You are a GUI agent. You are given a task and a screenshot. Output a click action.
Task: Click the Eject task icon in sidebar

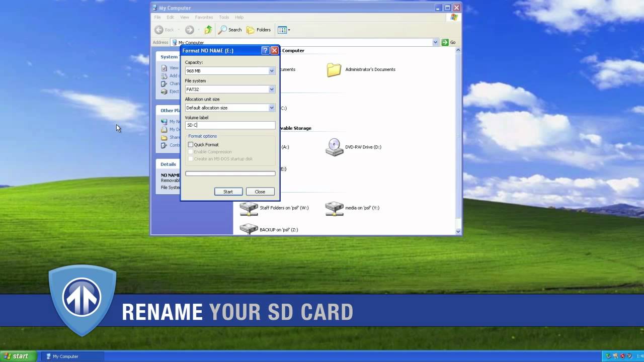164,92
